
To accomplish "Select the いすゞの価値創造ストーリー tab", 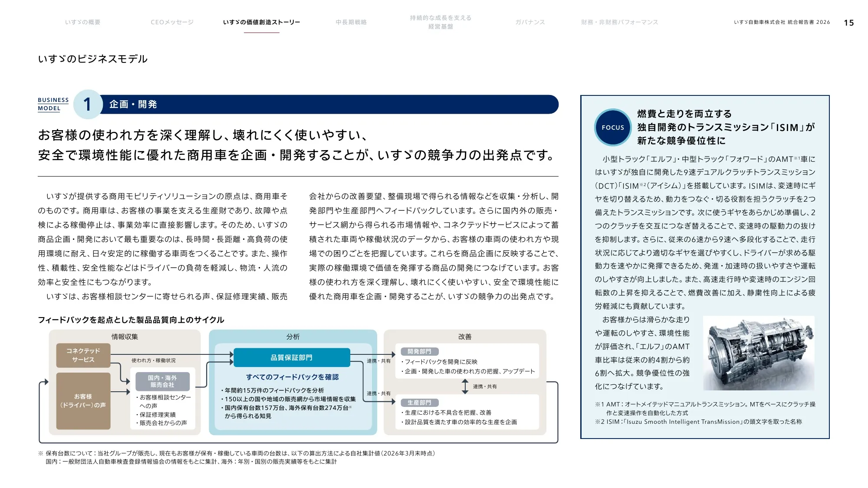I will (x=261, y=22).
